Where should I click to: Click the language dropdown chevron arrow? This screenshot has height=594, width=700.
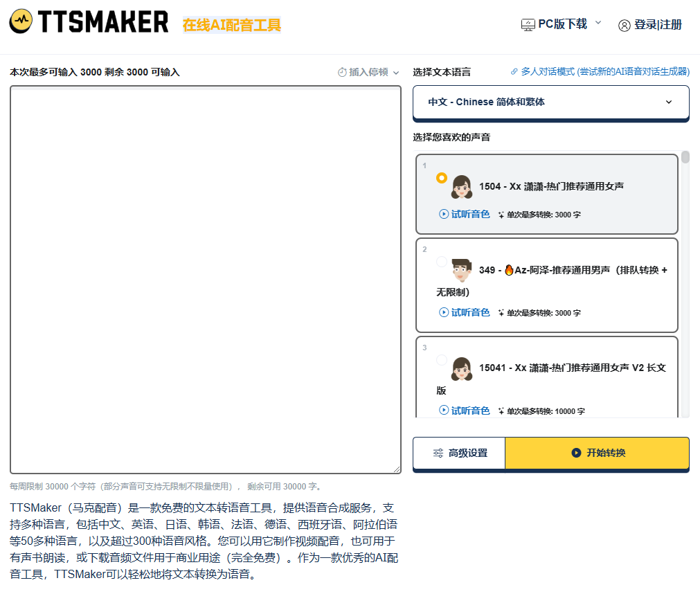coord(669,102)
